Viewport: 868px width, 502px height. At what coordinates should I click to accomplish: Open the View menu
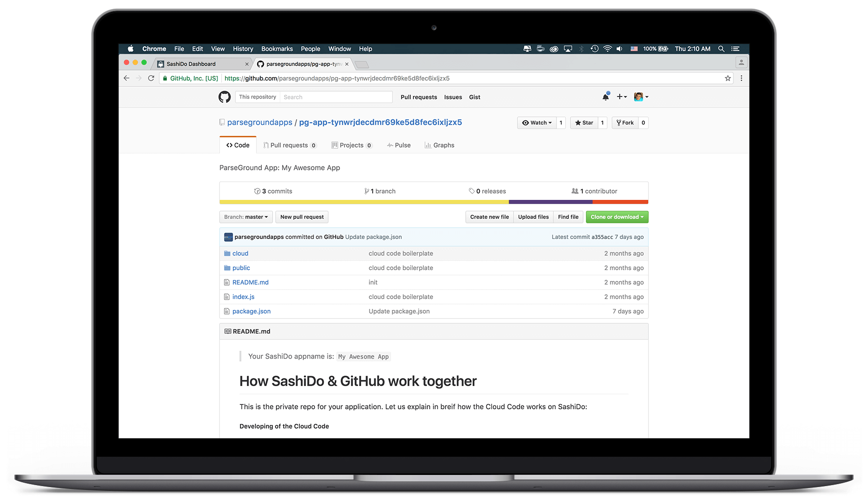(218, 49)
